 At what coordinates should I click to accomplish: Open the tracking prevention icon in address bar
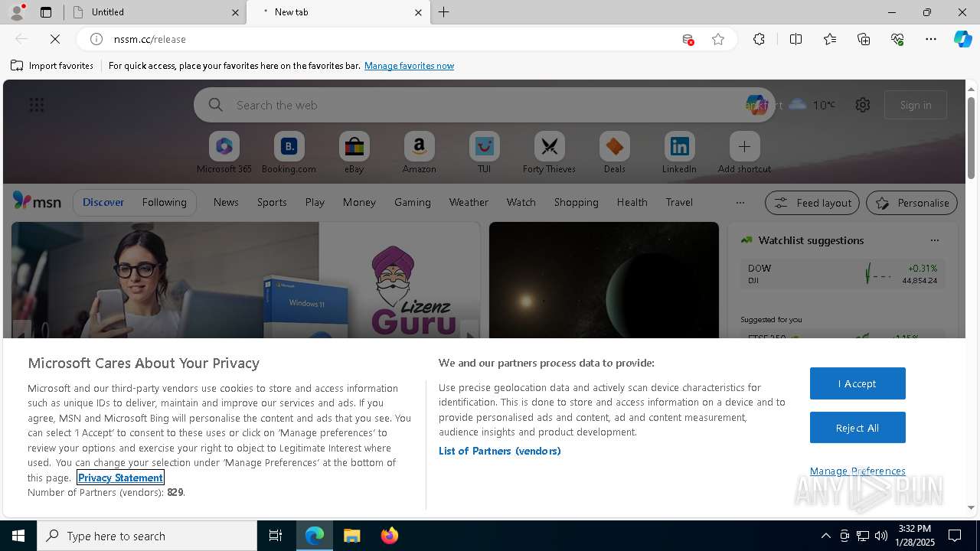(688, 39)
